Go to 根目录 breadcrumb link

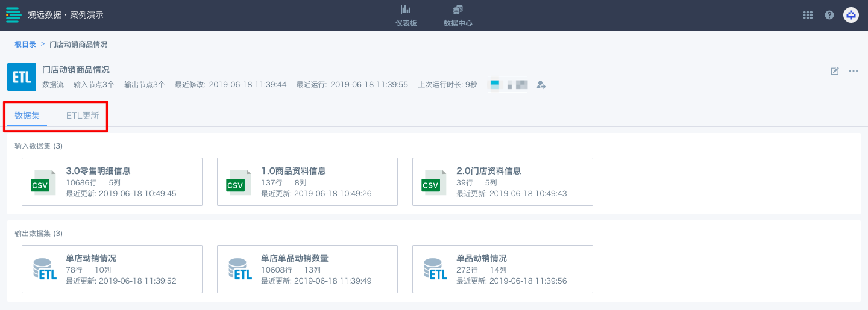point(25,45)
